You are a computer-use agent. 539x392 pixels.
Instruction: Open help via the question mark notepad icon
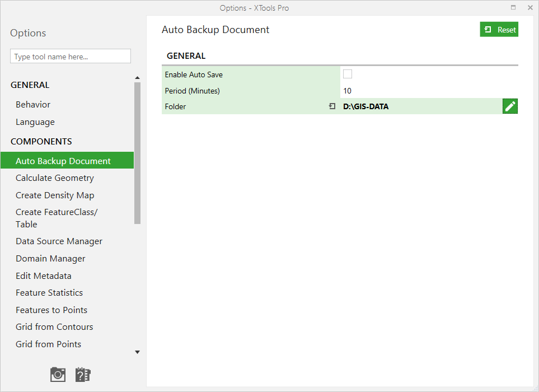pos(83,374)
